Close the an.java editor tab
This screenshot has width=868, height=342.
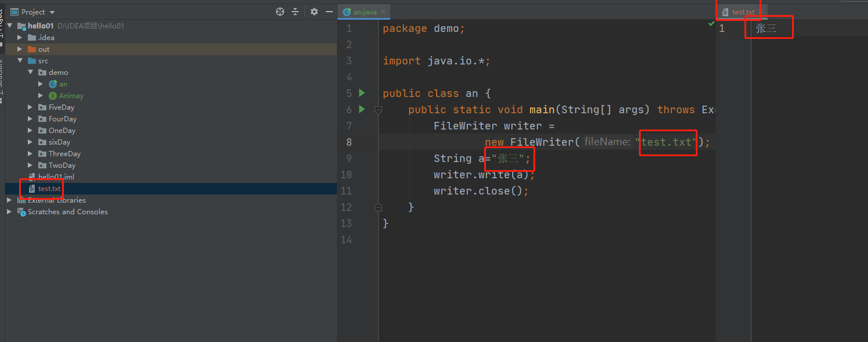(383, 12)
